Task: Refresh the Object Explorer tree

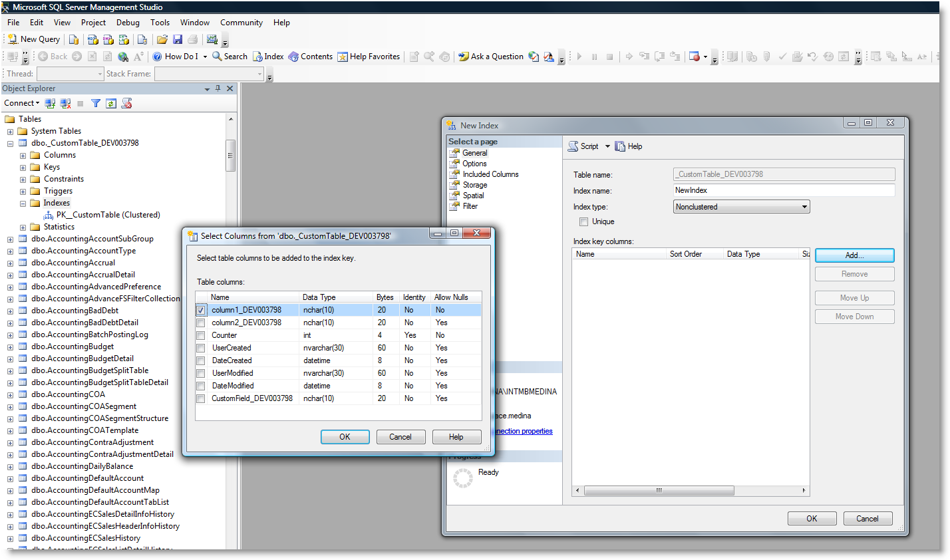Action: pyautogui.click(x=111, y=103)
